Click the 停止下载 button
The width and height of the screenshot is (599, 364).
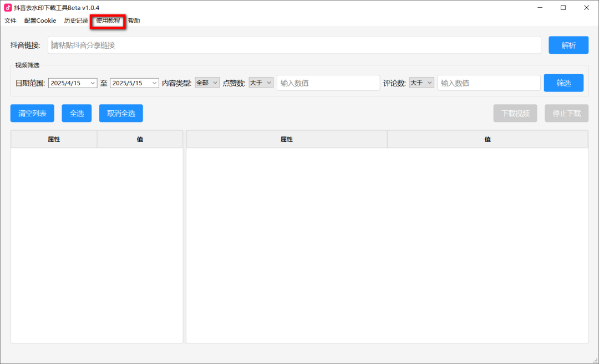coord(566,114)
